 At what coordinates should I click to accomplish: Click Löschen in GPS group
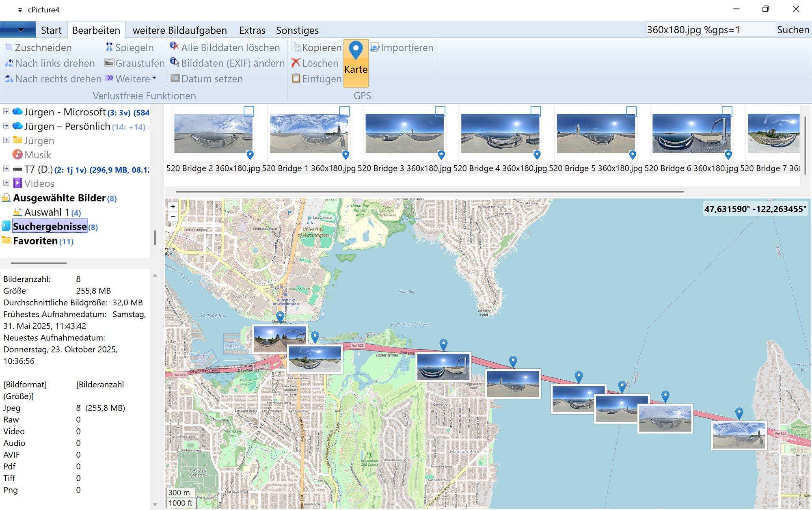click(x=315, y=63)
